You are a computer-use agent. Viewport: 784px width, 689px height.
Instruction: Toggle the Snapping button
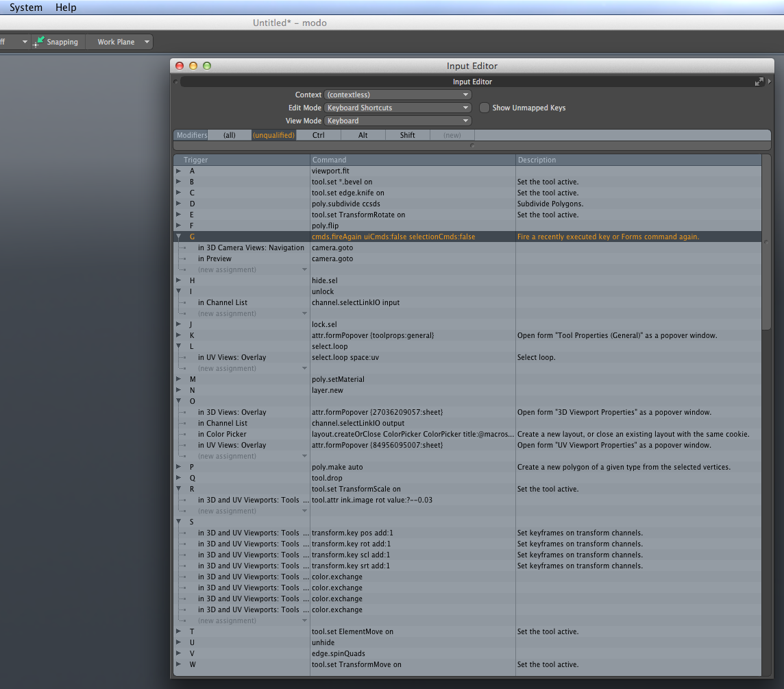pos(58,42)
